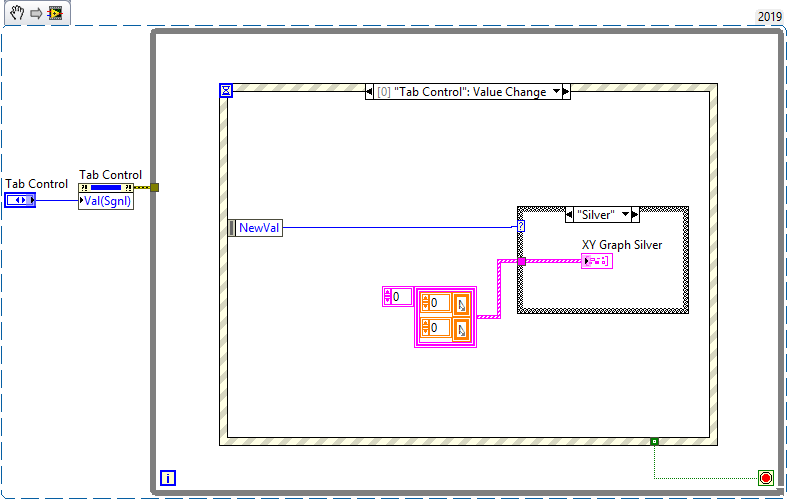This screenshot has width=788, height=500.
Task: Click the olive tunnel on the while loop border
Action: point(155,187)
